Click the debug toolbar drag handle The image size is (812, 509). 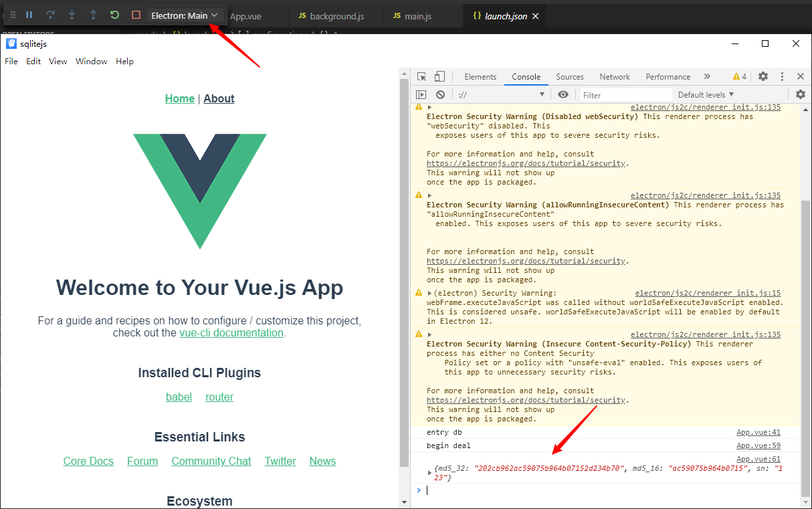[x=12, y=15]
